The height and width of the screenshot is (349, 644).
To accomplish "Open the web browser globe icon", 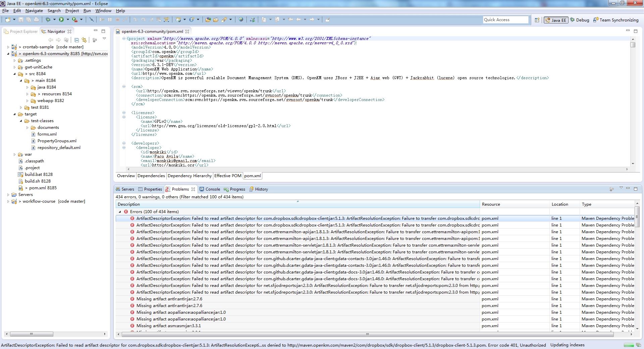I will click(x=241, y=20).
